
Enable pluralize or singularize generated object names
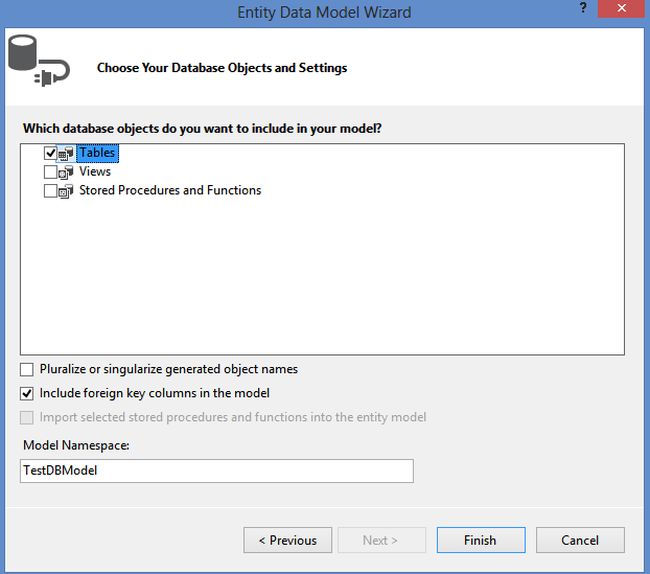coord(27,370)
